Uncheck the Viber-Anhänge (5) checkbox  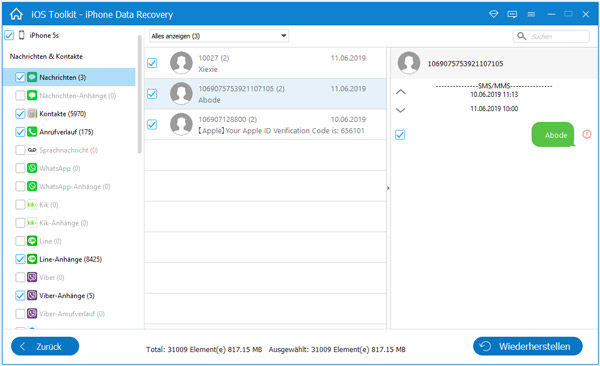pos(20,296)
